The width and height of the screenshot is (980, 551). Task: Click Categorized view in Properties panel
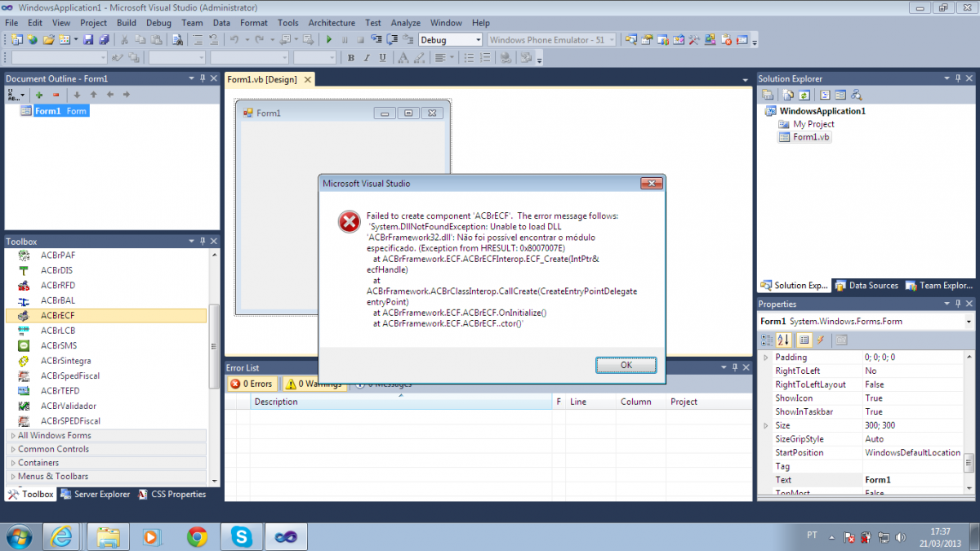click(x=767, y=340)
